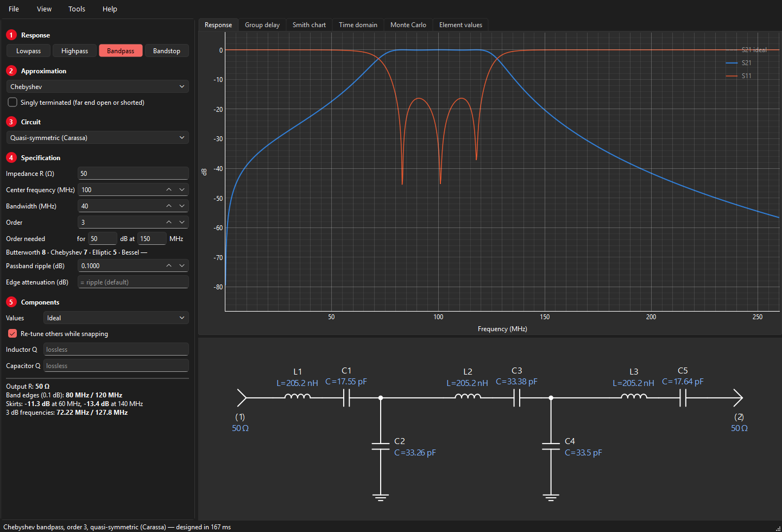Image resolution: width=782 pixels, height=532 pixels.
Task: Decrease Passband ripple with down arrow
Action: coord(182,265)
